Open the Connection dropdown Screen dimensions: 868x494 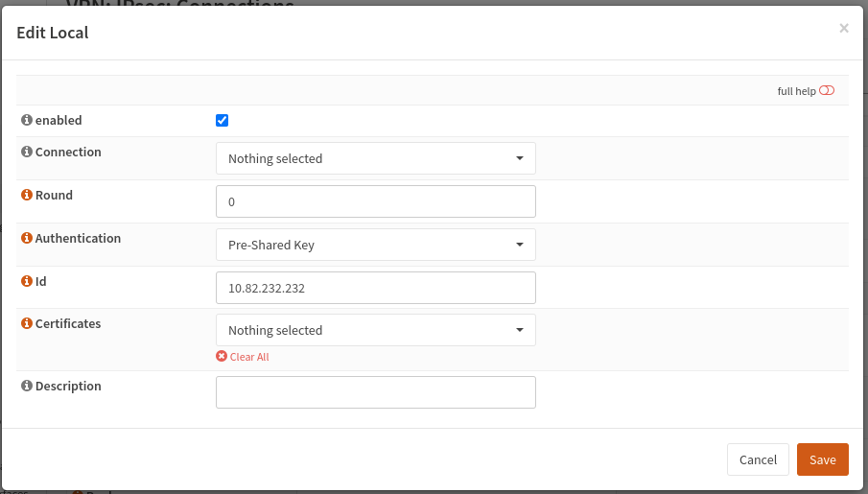[375, 158]
